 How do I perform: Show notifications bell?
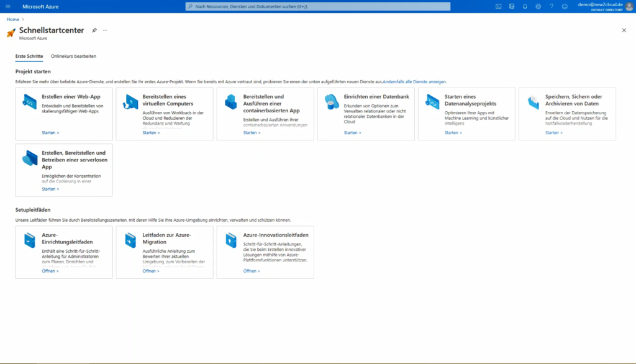[525, 6]
